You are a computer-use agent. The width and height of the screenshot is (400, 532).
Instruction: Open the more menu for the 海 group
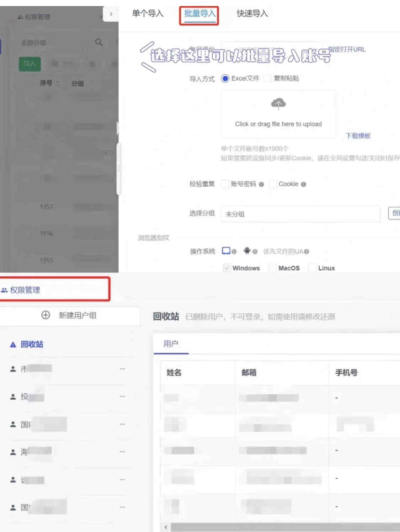pyautogui.click(x=122, y=452)
